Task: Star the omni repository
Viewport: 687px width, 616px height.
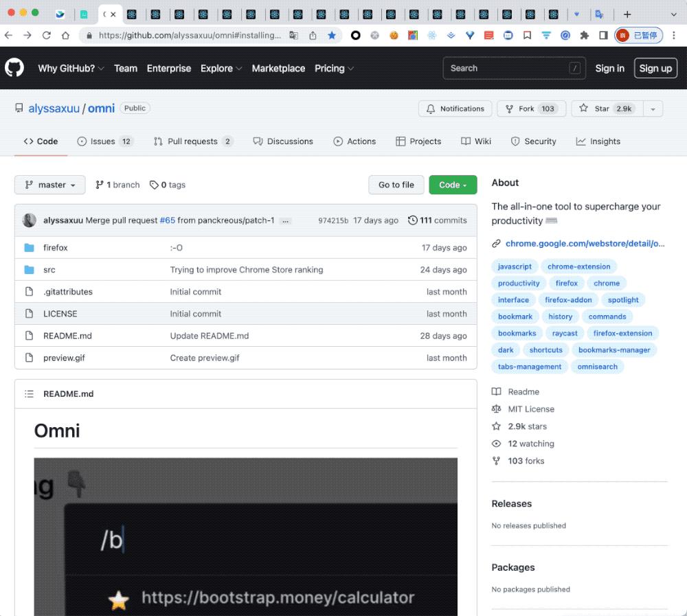Action: (607, 109)
